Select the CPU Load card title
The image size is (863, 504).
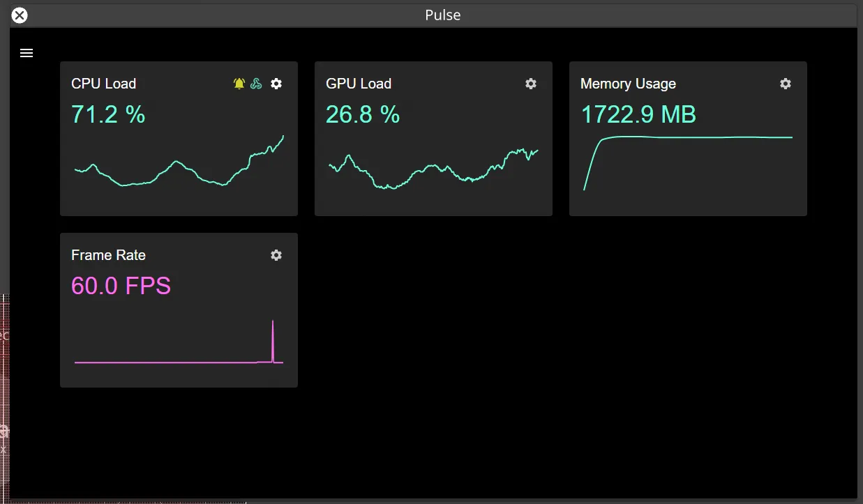tap(103, 83)
